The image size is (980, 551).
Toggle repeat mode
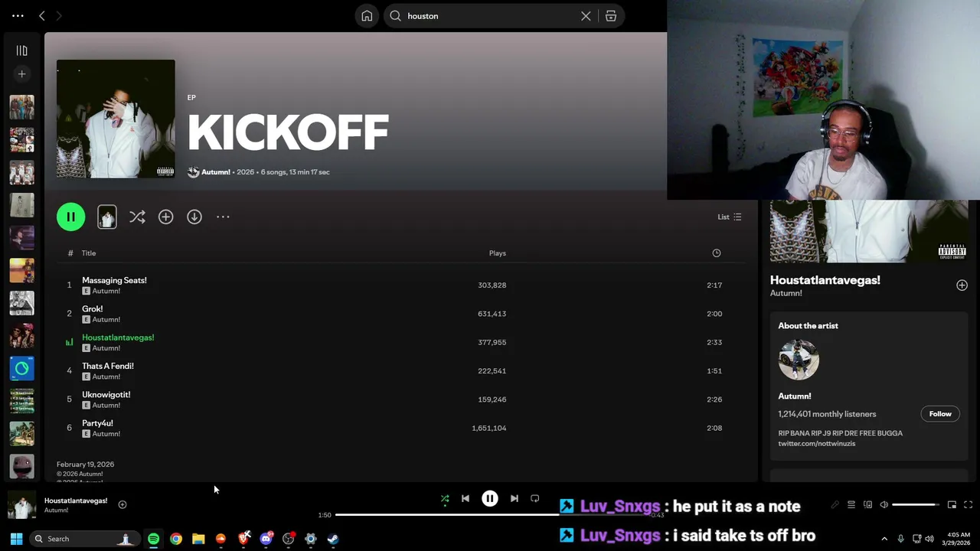coord(535,498)
